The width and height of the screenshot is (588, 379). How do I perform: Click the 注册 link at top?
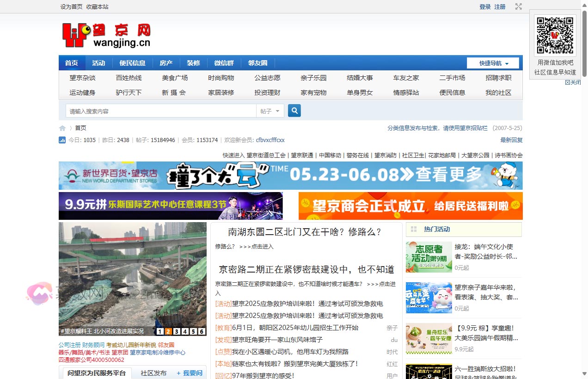(500, 7)
